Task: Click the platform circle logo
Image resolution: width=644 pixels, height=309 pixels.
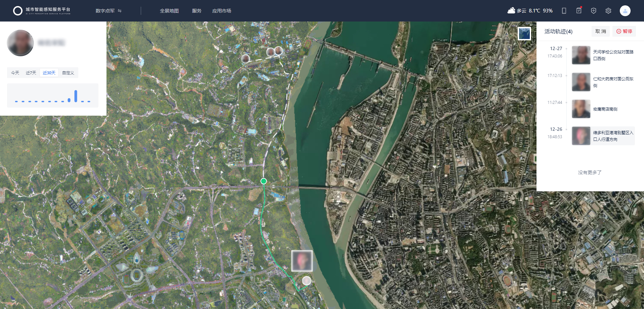Action: (17, 11)
